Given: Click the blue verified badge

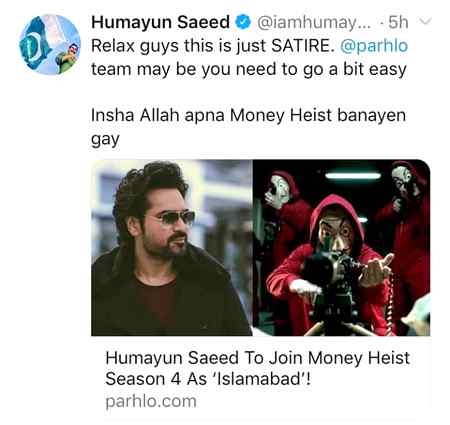Looking at the screenshot, I should [x=243, y=22].
